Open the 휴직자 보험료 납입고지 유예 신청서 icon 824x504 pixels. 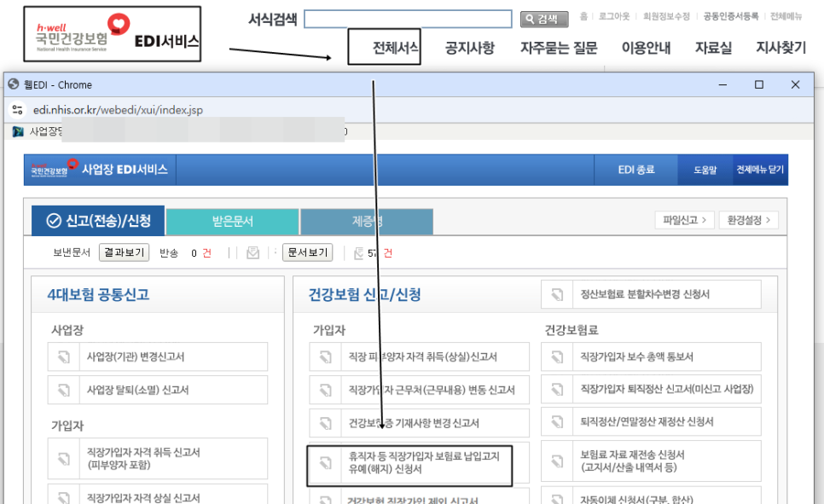click(x=324, y=465)
